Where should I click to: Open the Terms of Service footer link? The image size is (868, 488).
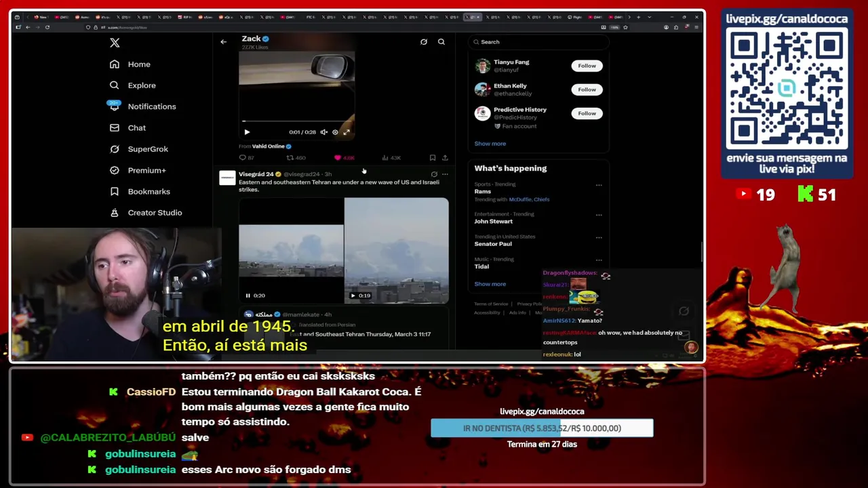[491, 304]
